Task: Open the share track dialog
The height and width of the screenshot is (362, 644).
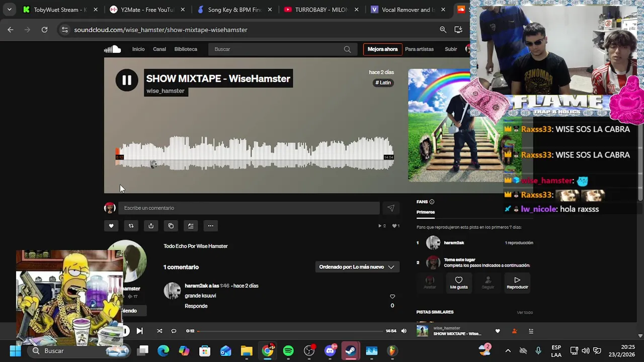Action: (x=151, y=226)
